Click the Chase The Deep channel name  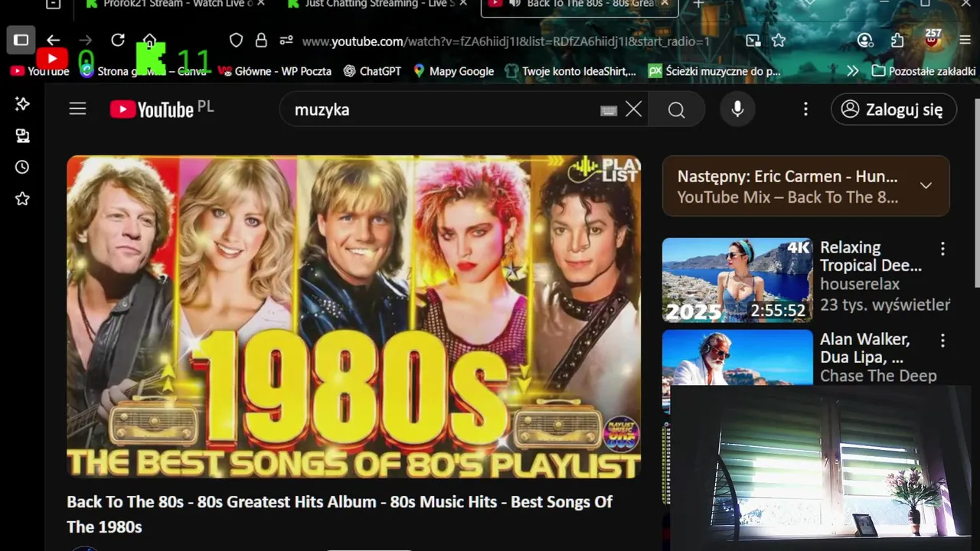point(878,376)
